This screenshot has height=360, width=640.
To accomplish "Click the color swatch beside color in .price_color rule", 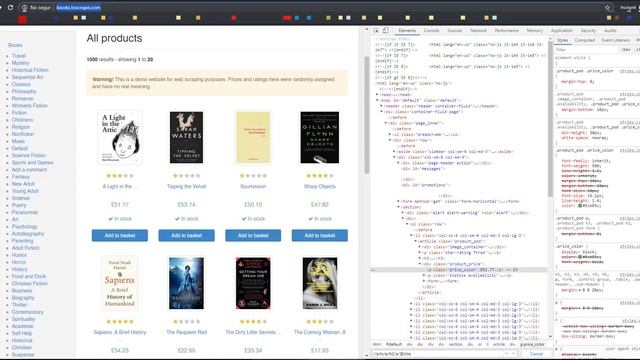I will coord(580,257).
